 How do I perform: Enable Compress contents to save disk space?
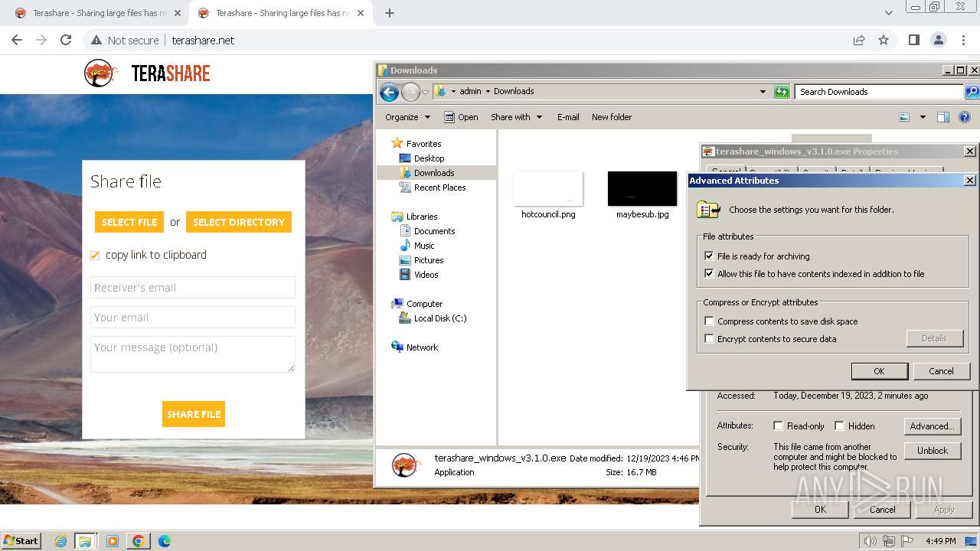tap(709, 321)
